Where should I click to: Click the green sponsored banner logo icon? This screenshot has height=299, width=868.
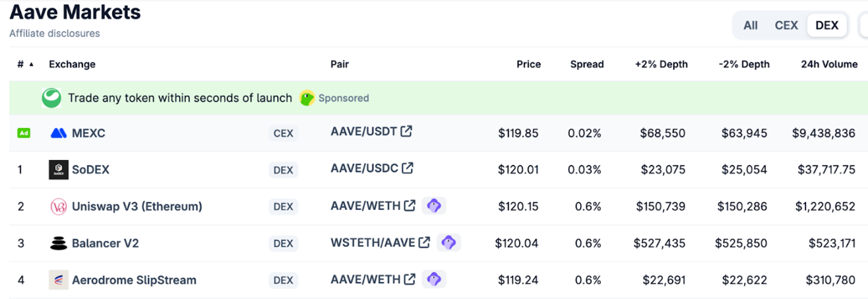[x=52, y=98]
